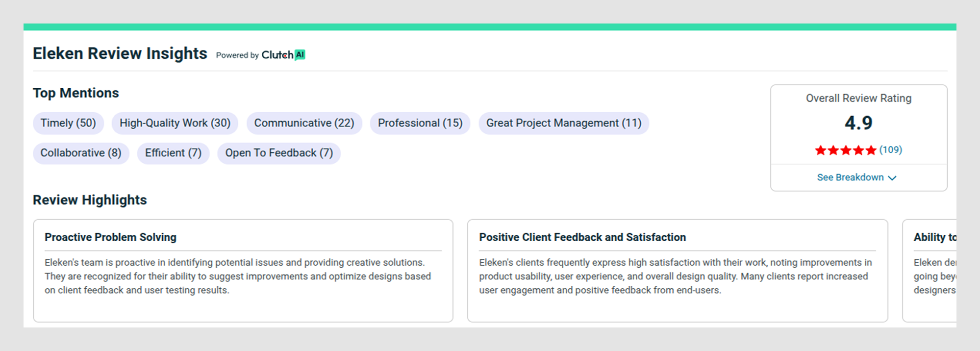Image resolution: width=980 pixels, height=351 pixels.
Task: Click the Powered by text
Action: (237, 55)
